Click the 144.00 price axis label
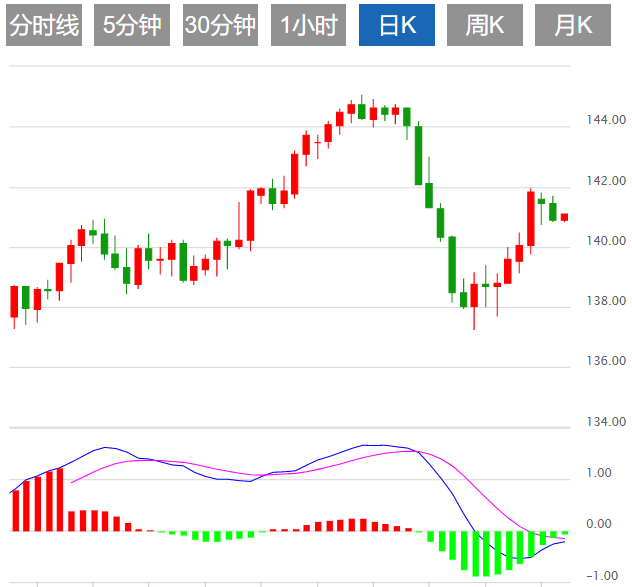 (x=606, y=121)
